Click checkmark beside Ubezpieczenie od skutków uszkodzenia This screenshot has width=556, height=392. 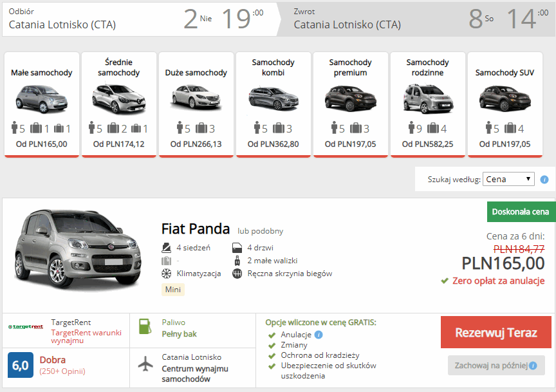click(272, 366)
